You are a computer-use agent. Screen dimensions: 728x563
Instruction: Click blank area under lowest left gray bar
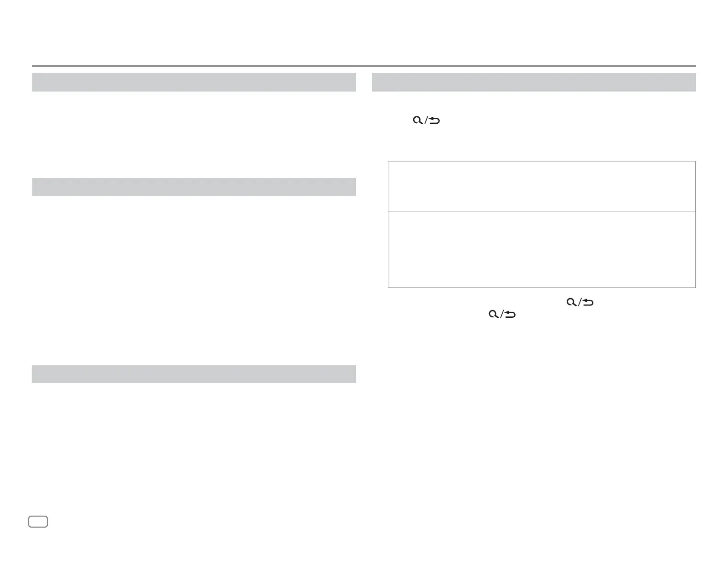point(194,442)
